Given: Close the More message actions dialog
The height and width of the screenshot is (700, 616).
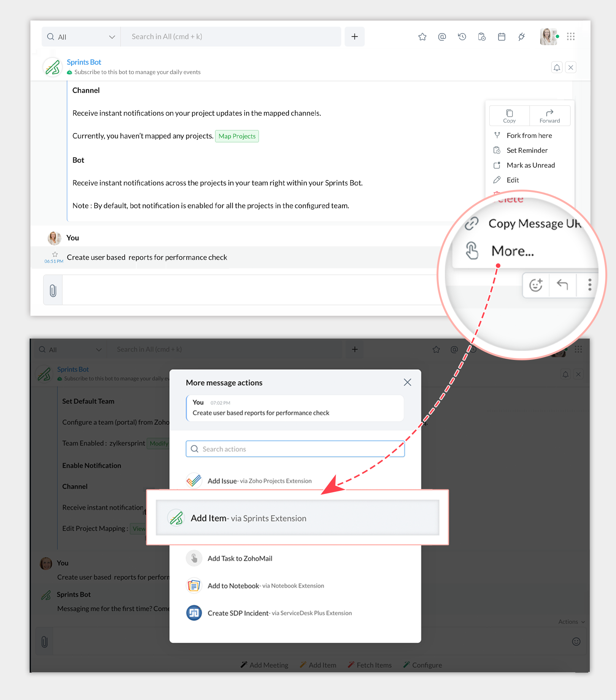Looking at the screenshot, I should click(407, 382).
